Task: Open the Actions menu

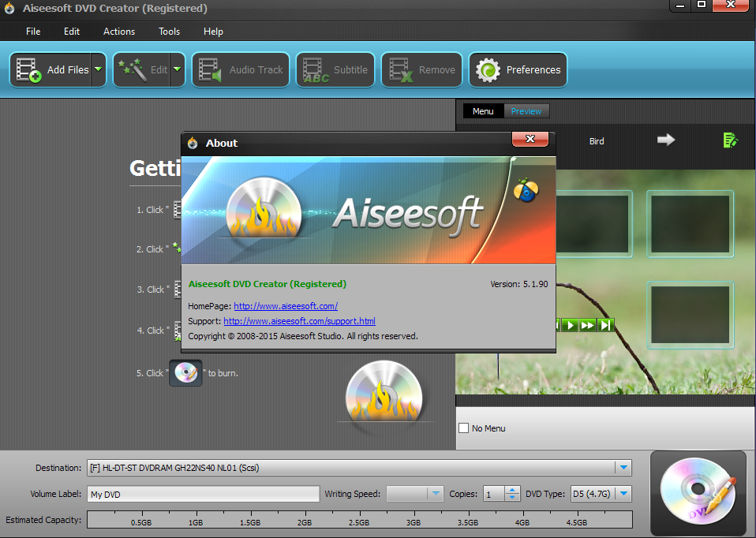Action: [119, 32]
